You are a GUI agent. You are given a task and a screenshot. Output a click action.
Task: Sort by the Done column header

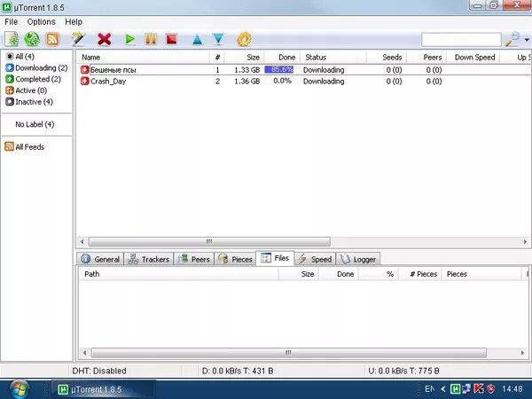pyautogui.click(x=282, y=58)
